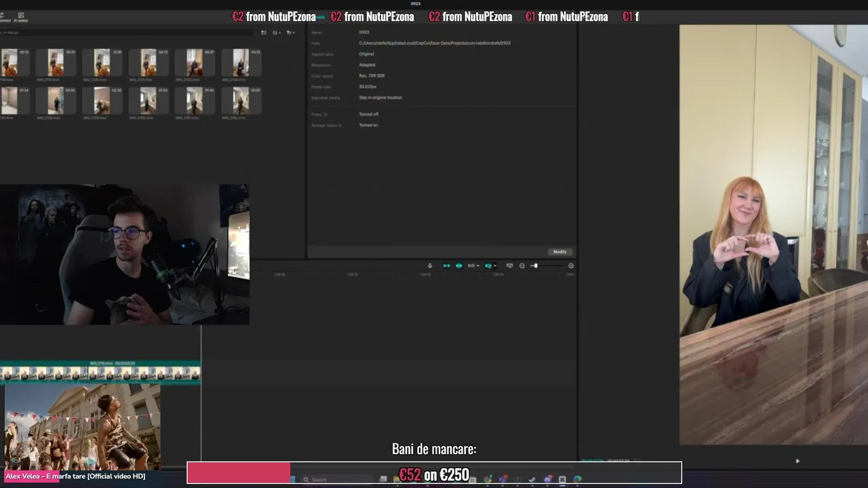This screenshot has height=488, width=868.
Task: Open the media filter dropdown
Action: [290, 33]
